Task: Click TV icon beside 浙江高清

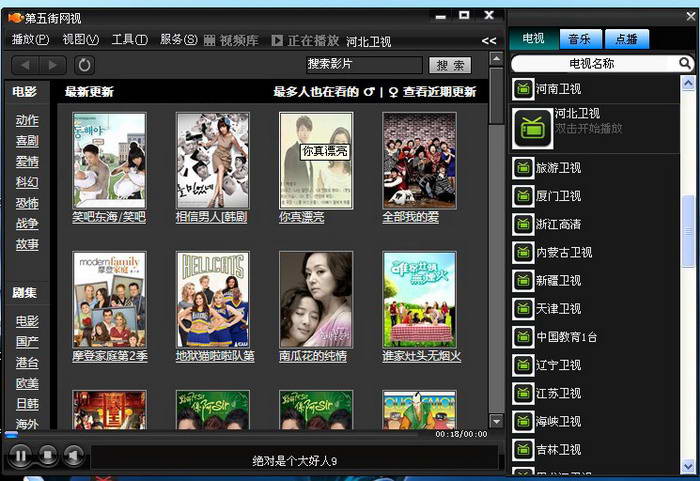Action: click(x=523, y=224)
